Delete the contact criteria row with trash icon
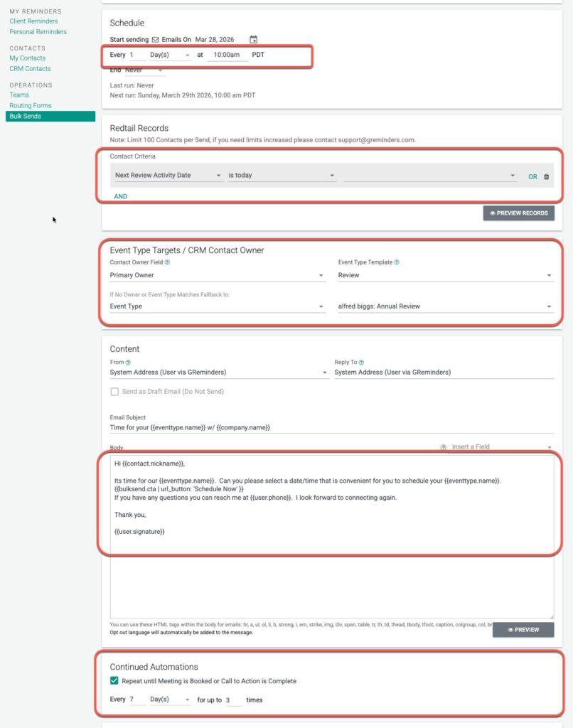This screenshot has width=573, height=728. [x=546, y=176]
